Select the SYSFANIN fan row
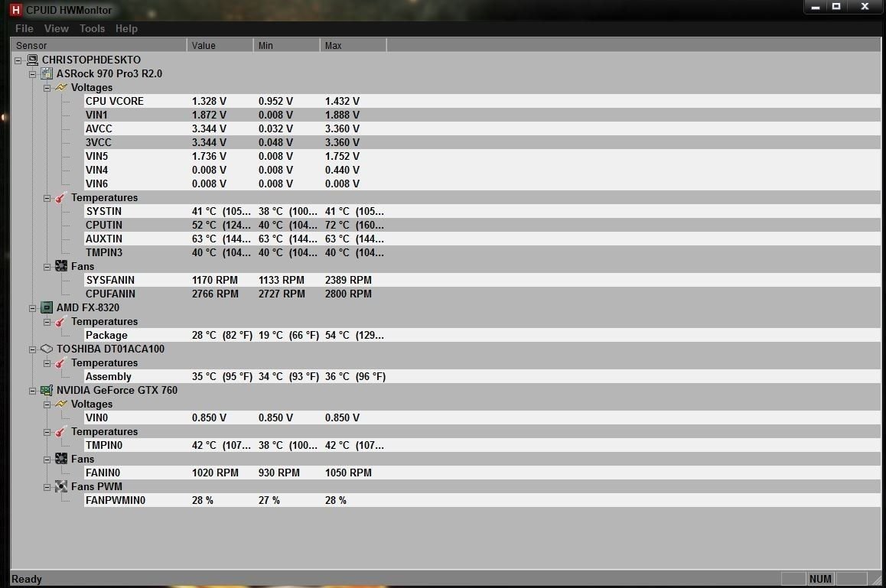886x588 pixels. (x=482, y=280)
